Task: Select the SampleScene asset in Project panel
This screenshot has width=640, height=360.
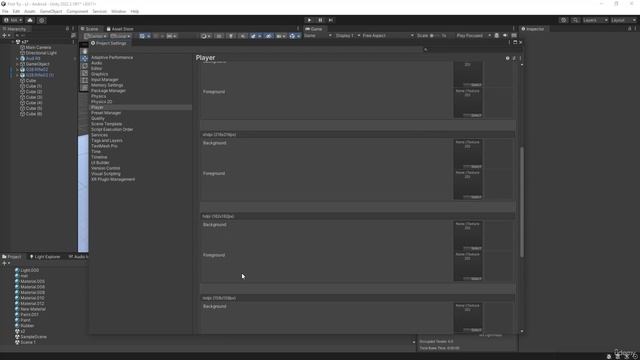Action: click(x=33, y=337)
